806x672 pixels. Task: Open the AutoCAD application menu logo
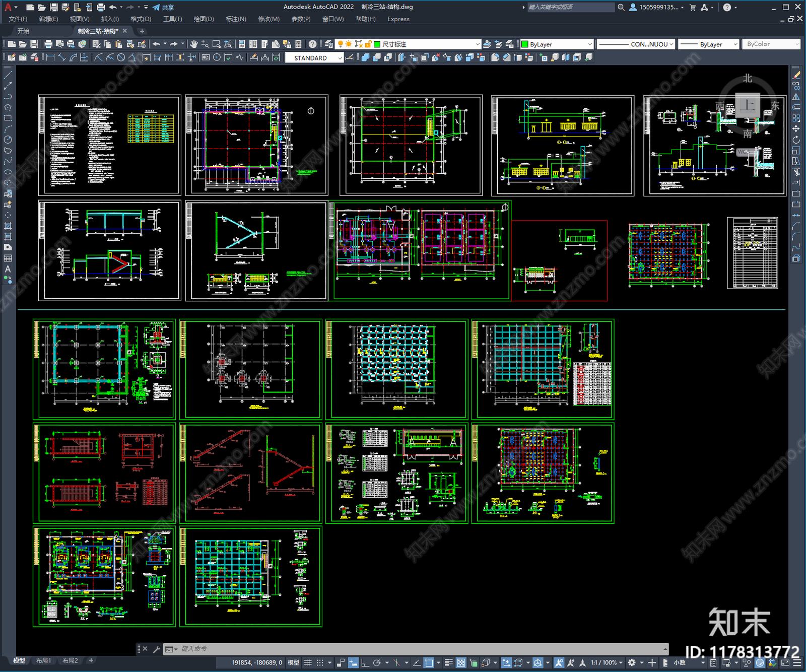tap(8, 7)
